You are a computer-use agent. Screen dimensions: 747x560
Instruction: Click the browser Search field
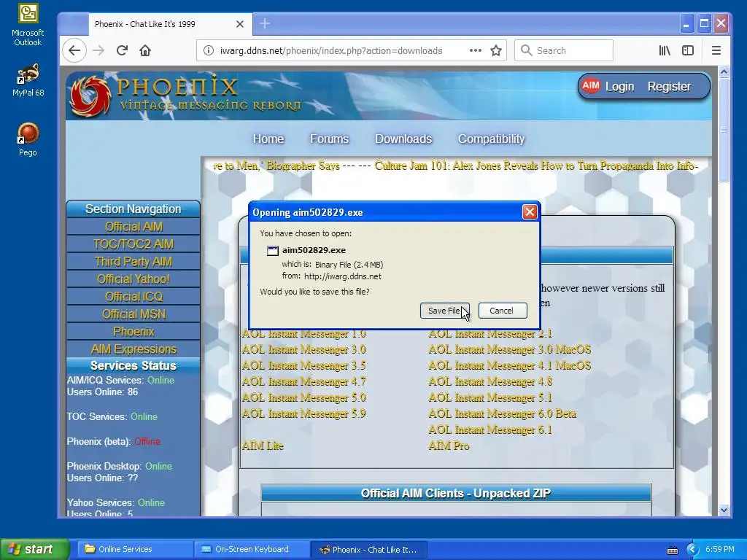pos(564,50)
